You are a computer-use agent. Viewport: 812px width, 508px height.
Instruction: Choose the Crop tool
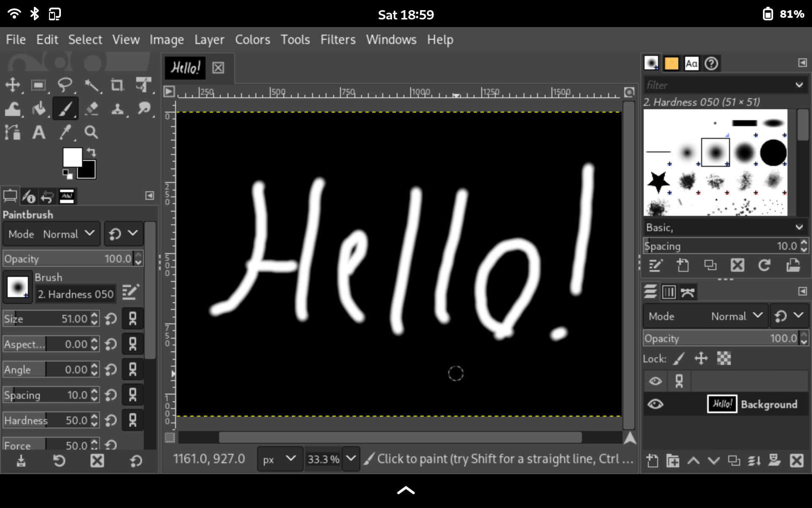[117, 85]
